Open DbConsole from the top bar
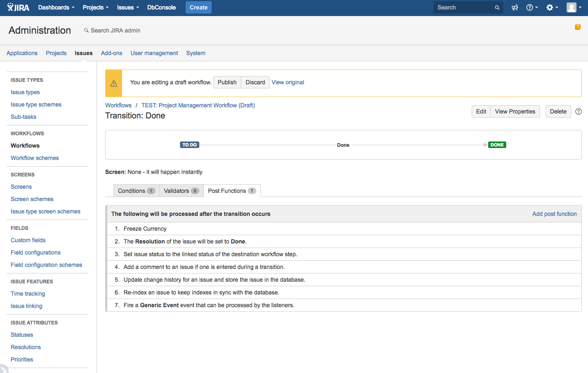Viewport: 588px width, 373px height. [161, 7]
